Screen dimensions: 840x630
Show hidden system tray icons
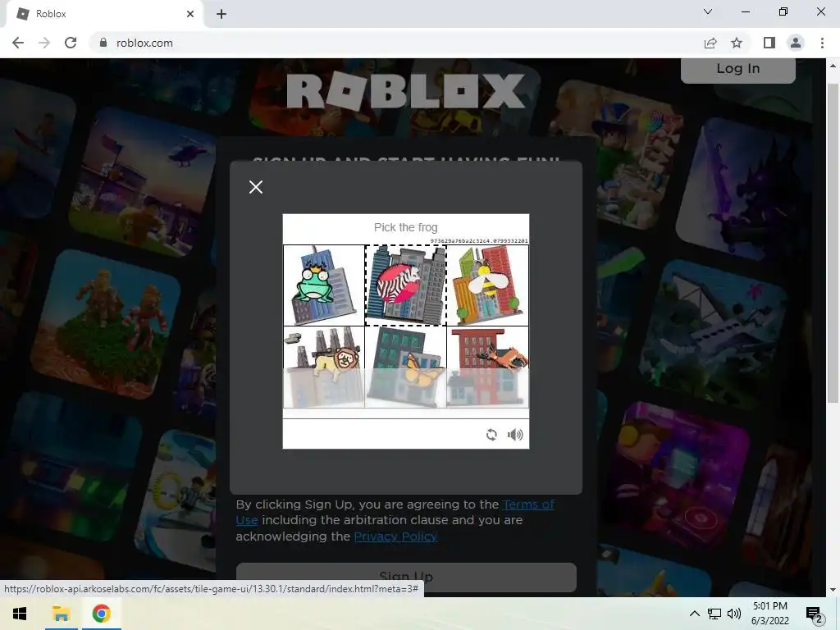(694, 614)
